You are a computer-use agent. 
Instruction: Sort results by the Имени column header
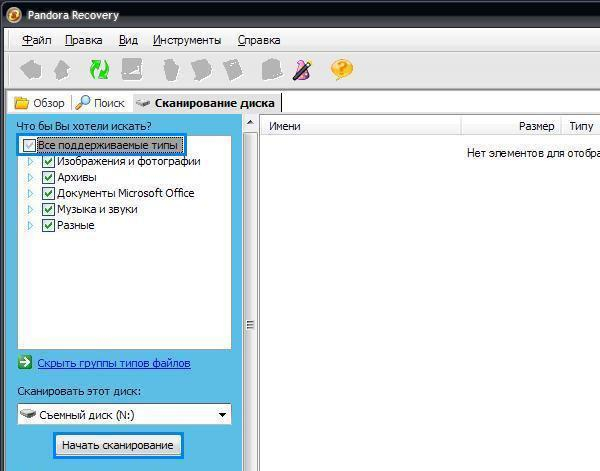tap(361, 126)
